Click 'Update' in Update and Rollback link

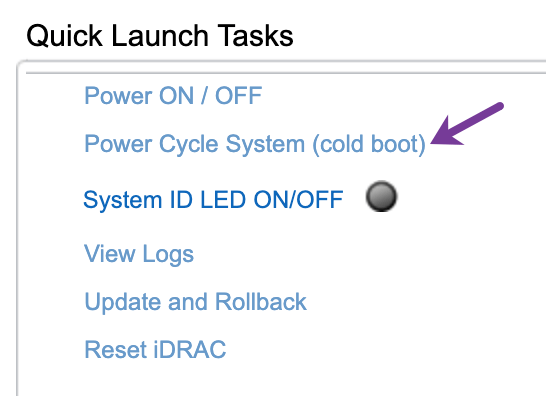pos(123,302)
